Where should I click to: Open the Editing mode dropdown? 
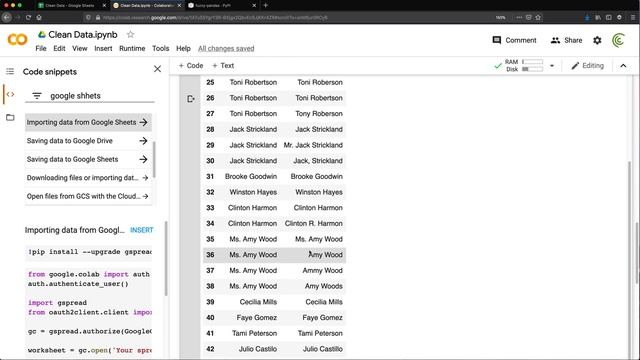click(x=587, y=66)
